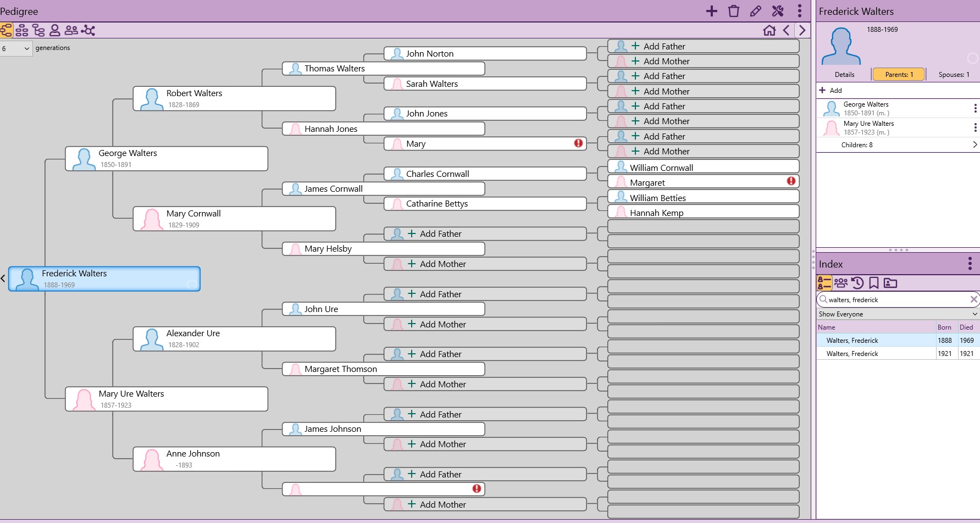Switch to the Details tab
Screen dimensions: 980x523
click(x=844, y=75)
